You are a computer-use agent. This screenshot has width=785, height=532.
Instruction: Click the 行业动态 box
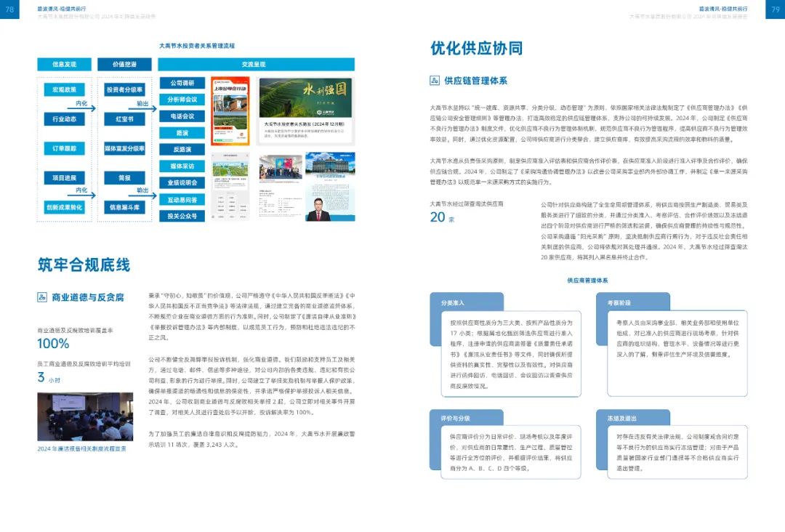coord(64,119)
